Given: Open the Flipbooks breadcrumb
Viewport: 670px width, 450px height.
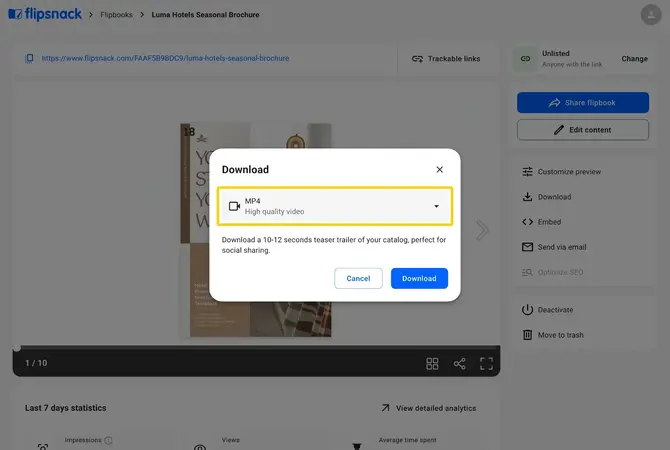Looking at the screenshot, I should pyautogui.click(x=116, y=15).
